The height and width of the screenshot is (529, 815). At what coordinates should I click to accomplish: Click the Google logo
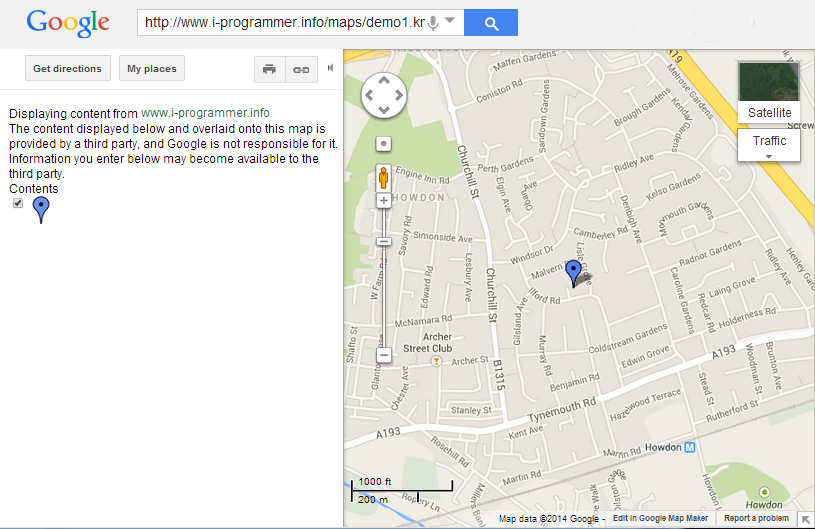pos(68,23)
